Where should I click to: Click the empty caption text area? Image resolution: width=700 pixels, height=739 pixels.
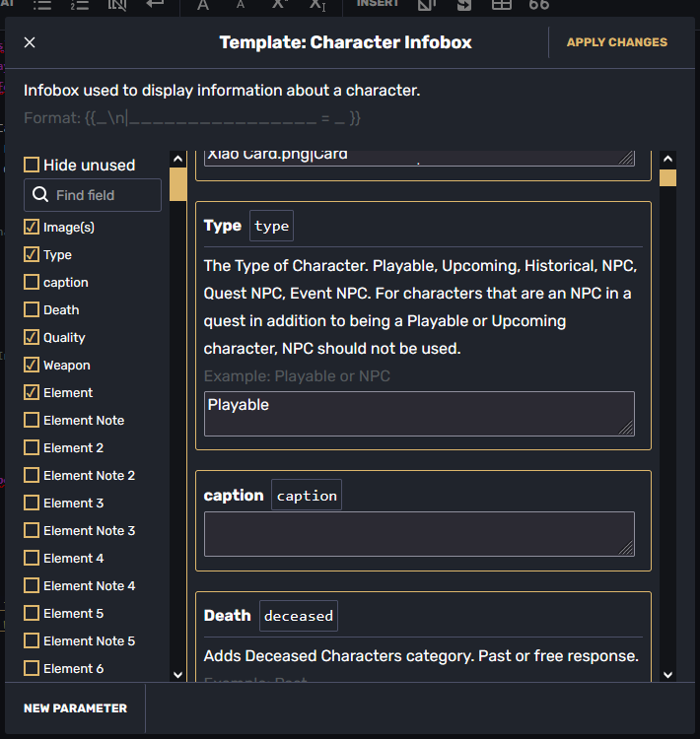click(419, 534)
